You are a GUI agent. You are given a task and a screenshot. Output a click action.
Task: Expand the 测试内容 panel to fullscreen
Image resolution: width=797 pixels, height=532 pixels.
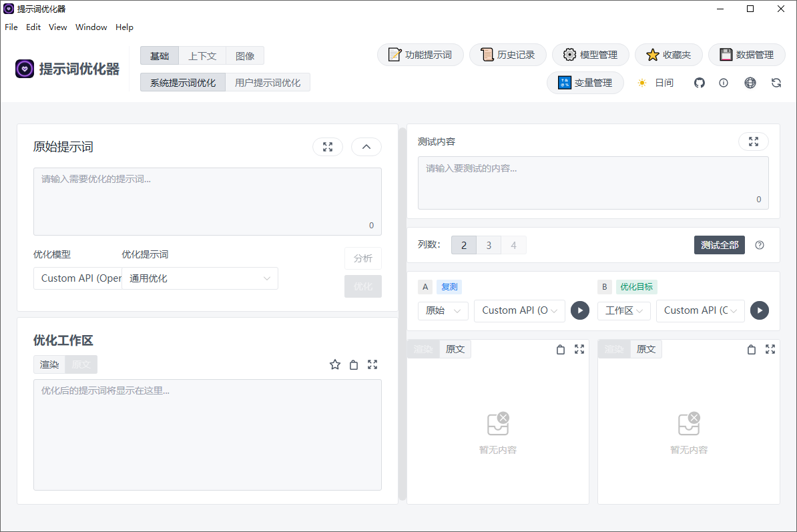pos(753,142)
